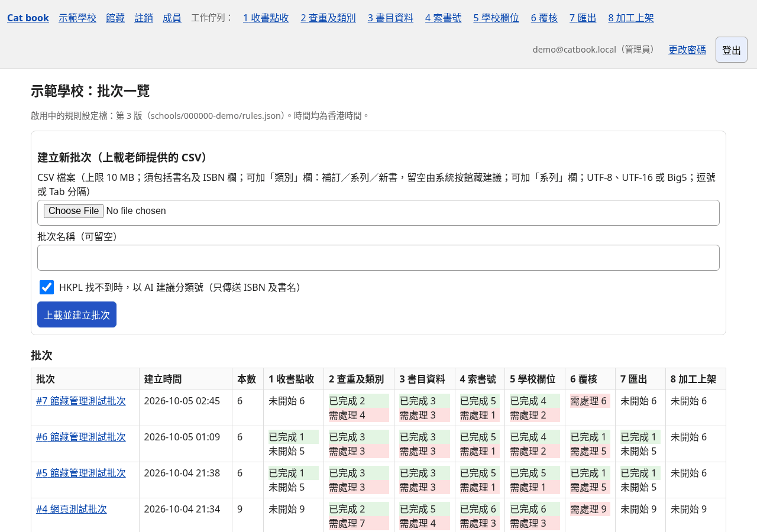Viewport: 757px width, 532px height.
Task: Toggle the HKPL AI 建議分類號 checkbox
Action: [47, 287]
